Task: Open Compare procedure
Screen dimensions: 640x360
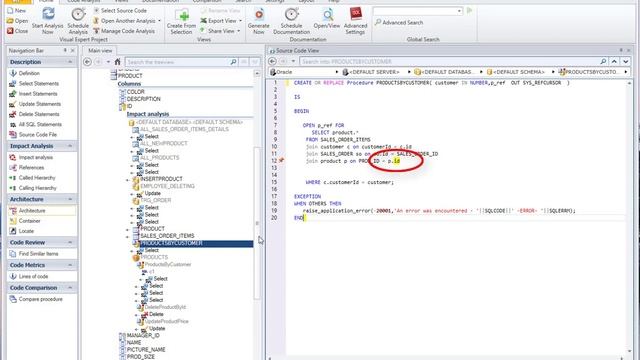Action: (36, 299)
